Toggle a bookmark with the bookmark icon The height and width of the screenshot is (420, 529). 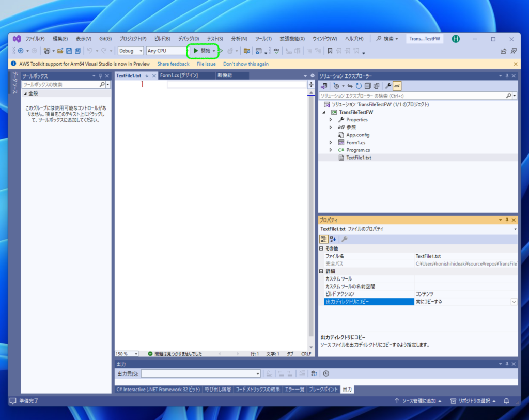330,51
